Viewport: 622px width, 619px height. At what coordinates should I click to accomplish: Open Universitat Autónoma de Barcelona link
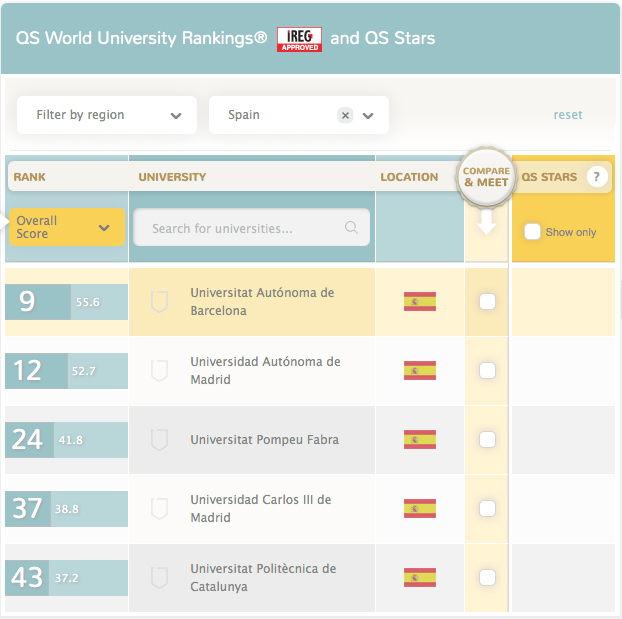pos(262,302)
